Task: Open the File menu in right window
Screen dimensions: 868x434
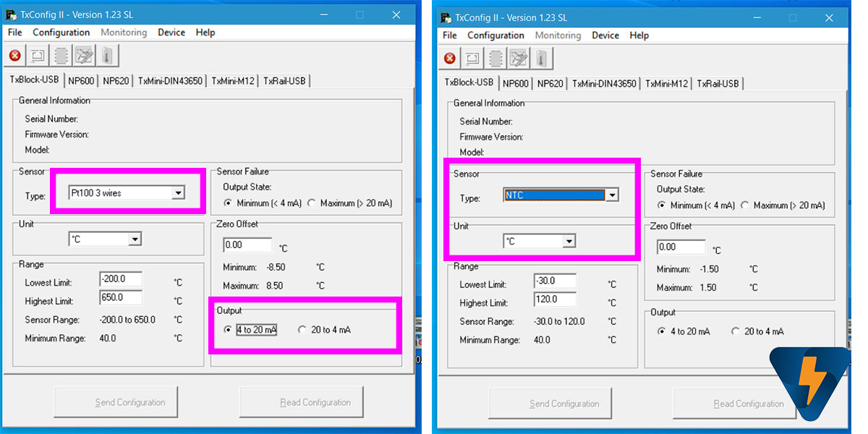Action: pos(450,35)
